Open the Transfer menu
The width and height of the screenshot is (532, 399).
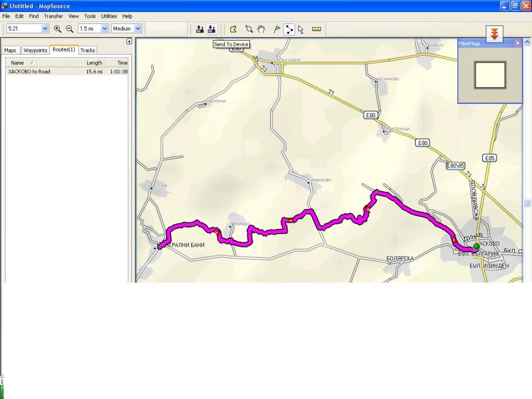click(x=54, y=16)
